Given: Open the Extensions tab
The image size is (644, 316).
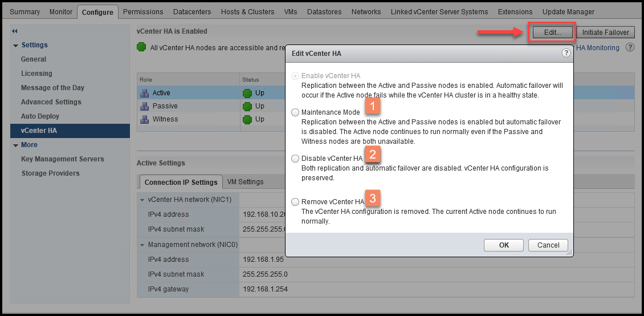Looking at the screenshot, I should point(515,11).
